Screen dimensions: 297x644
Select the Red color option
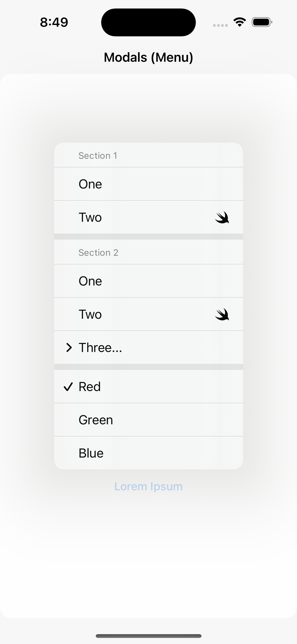(149, 387)
